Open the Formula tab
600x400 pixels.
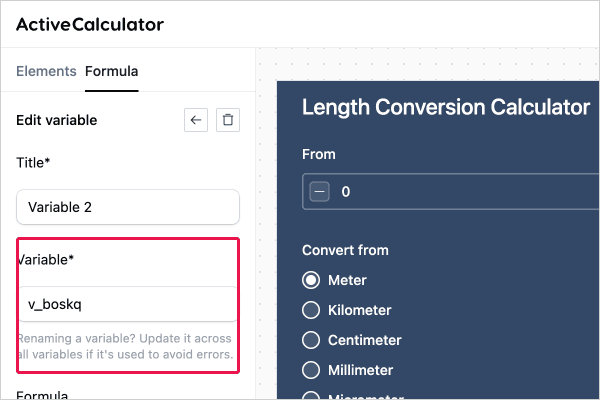coord(111,71)
